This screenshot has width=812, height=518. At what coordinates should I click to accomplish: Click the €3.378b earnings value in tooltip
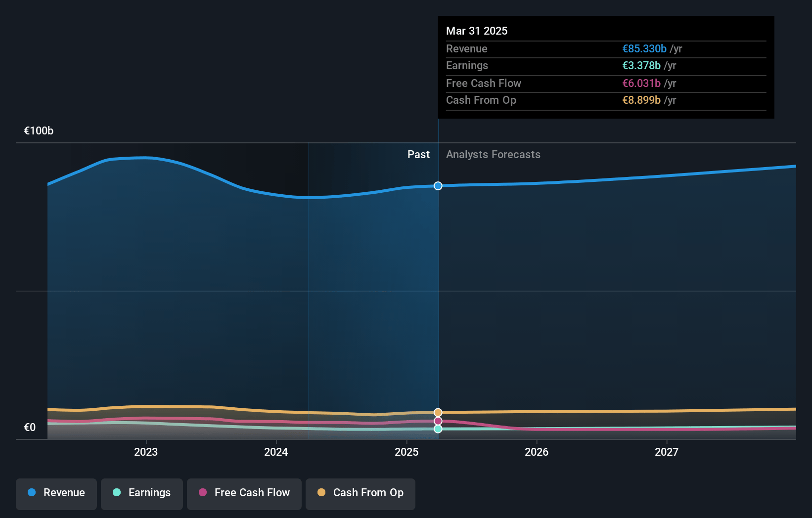[641, 65]
